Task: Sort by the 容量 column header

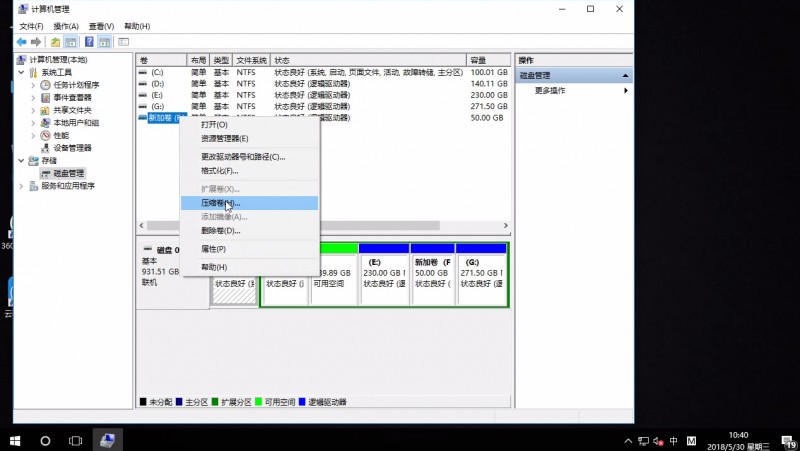Action: pyautogui.click(x=488, y=60)
